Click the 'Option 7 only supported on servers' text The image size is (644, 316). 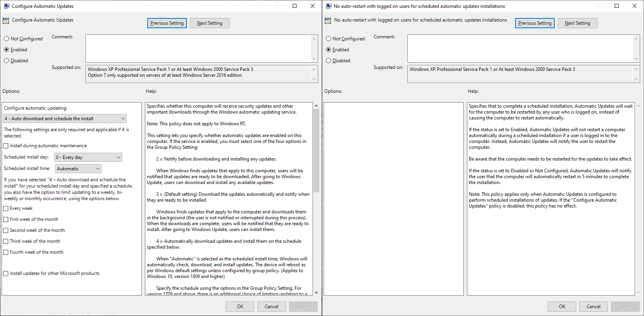(165, 75)
